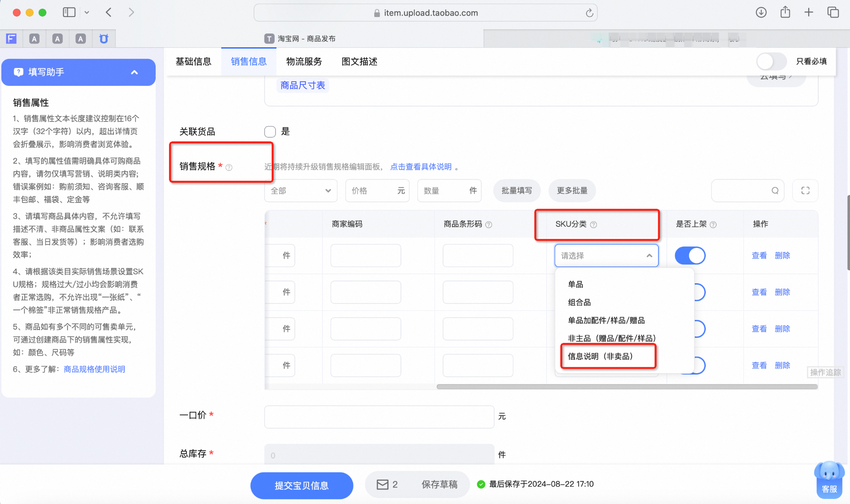Click the 更多批量 button
850x504 pixels.
572,190
